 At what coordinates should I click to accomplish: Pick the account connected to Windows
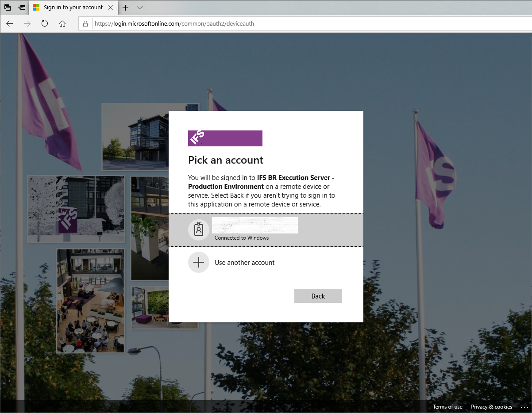(266, 230)
